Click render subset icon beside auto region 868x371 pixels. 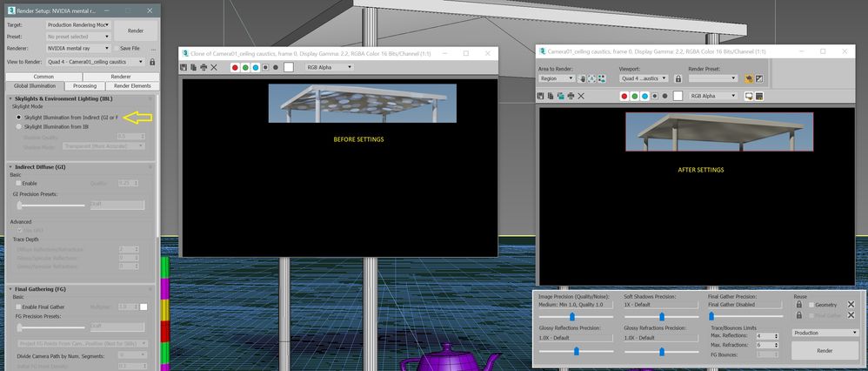(x=602, y=78)
